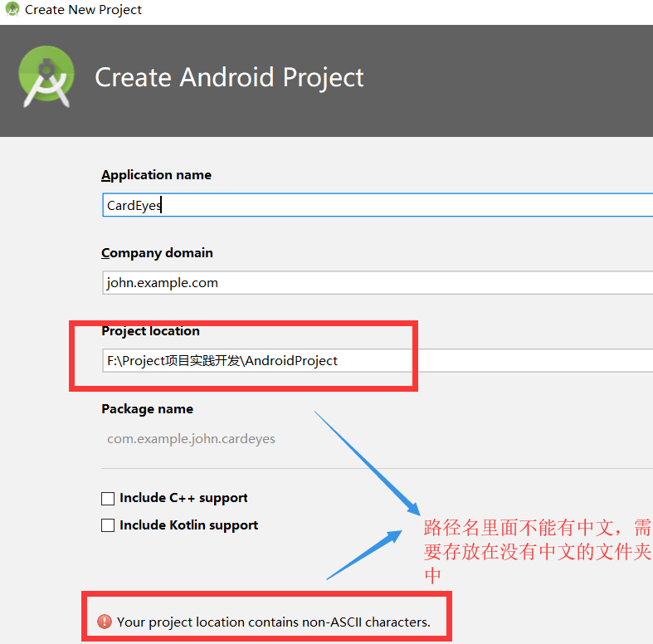Click the 'Project location' label
653x644 pixels.
(151, 331)
